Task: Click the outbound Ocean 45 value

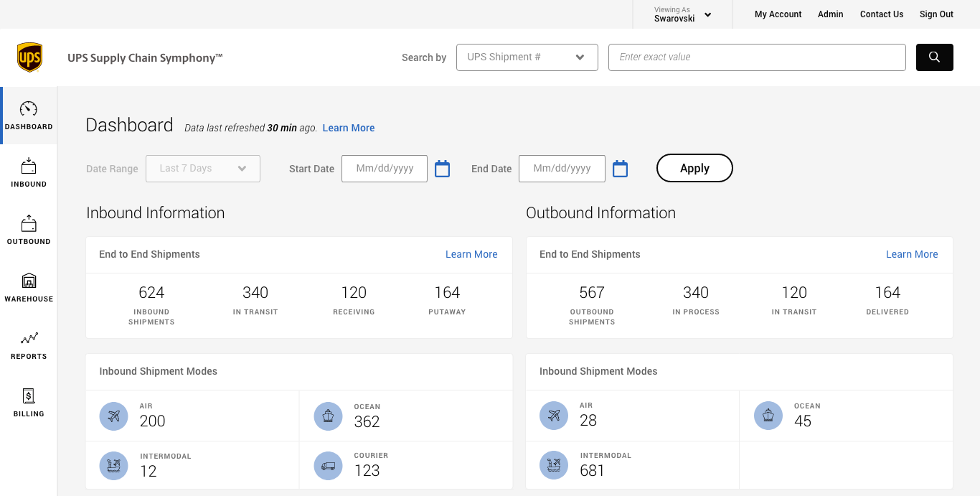Action: pos(803,421)
